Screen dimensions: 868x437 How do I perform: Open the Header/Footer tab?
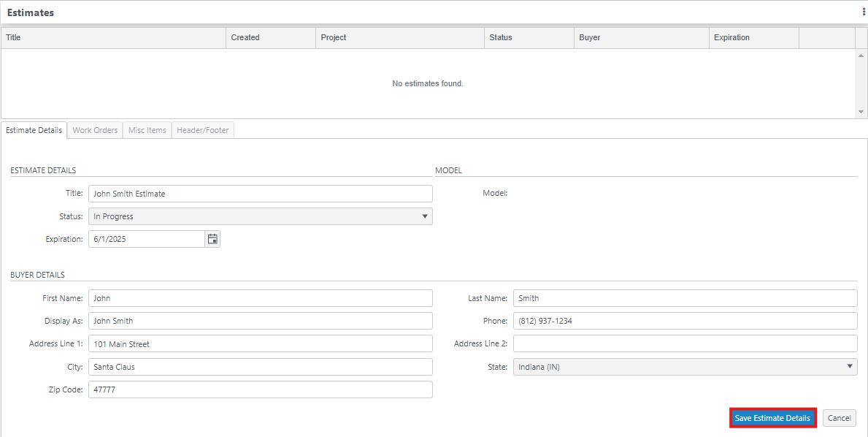pyautogui.click(x=203, y=130)
